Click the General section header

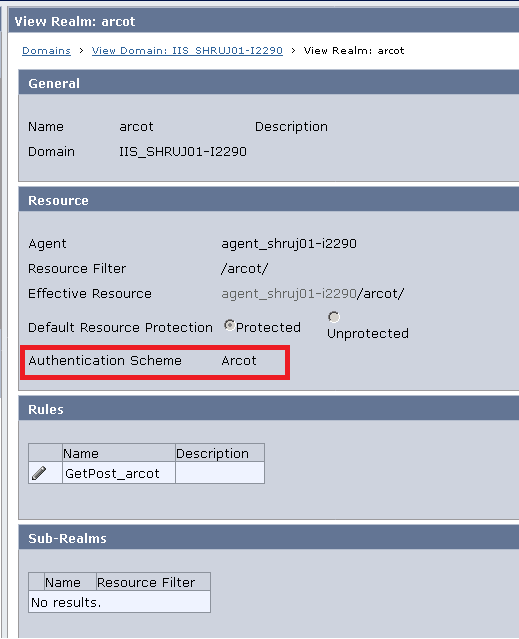pos(268,83)
